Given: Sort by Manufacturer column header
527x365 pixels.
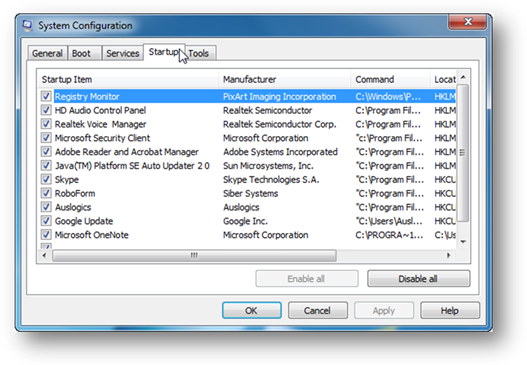Looking at the screenshot, I should click(285, 79).
